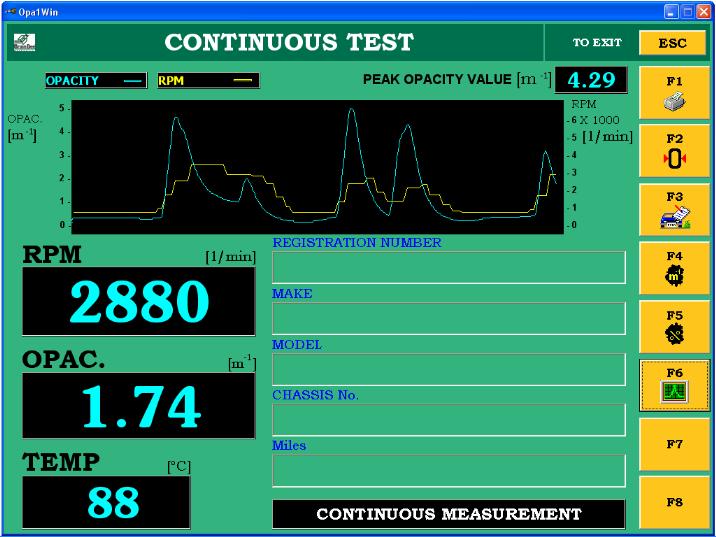
Task: Click the F3 scanner document button
Action: (x=674, y=210)
